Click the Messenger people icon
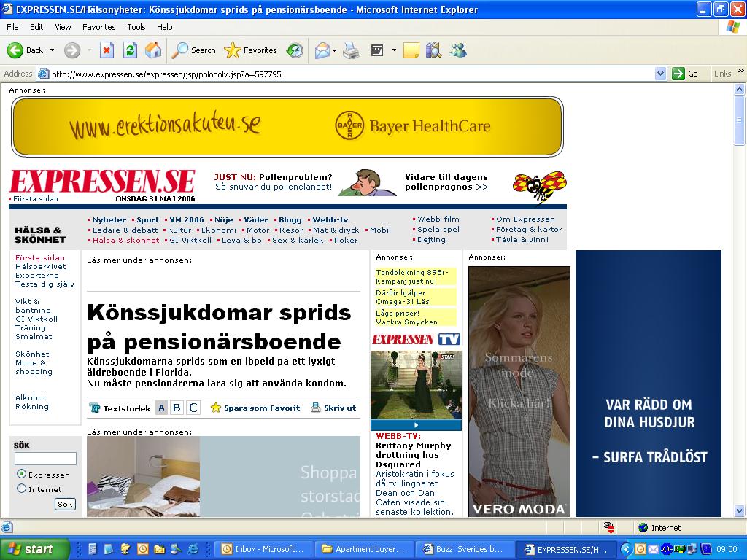The width and height of the screenshot is (747, 560). coord(458,50)
